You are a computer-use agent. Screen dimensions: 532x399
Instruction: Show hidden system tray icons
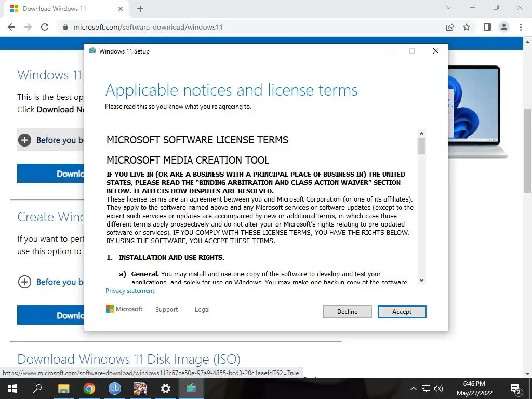click(413, 389)
